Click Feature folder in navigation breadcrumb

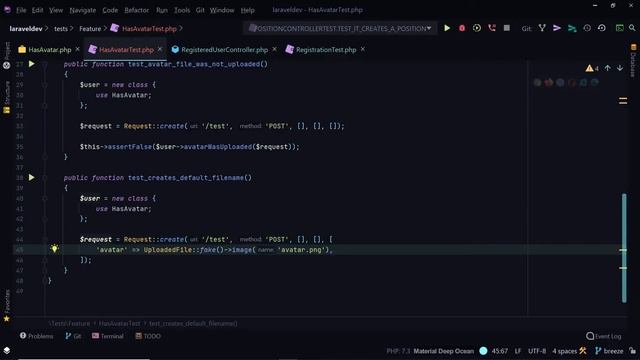pyautogui.click(x=90, y=29)
